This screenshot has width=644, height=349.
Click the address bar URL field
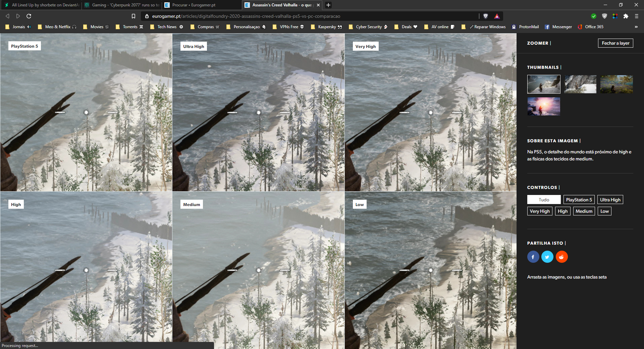[x=246, y=16]
